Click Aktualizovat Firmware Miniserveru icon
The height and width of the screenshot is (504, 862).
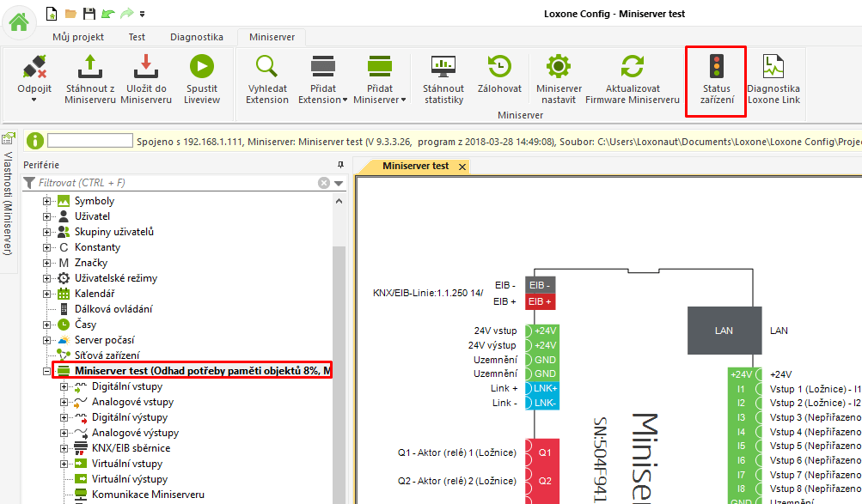tap(632, 66)
